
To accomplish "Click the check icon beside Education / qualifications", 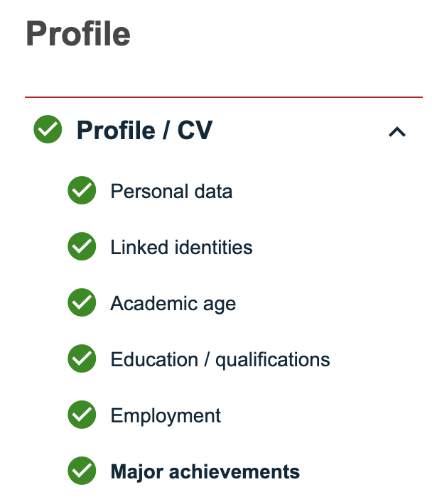I will 82,359.
